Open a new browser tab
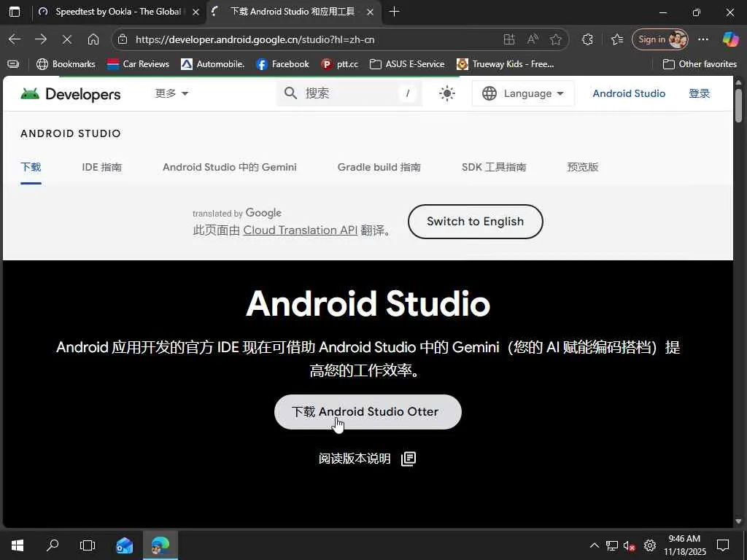 (394, 12)
